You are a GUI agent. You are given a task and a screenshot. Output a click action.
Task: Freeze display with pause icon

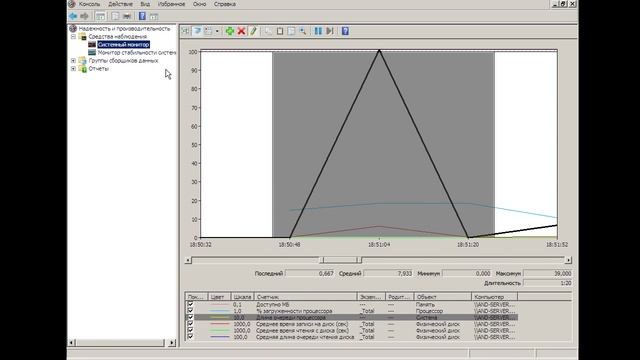point(318,31)
